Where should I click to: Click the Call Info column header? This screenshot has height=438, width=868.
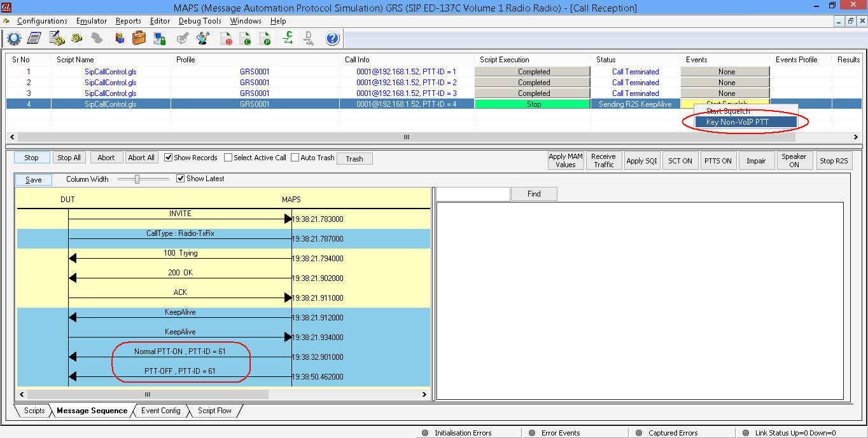357,60
